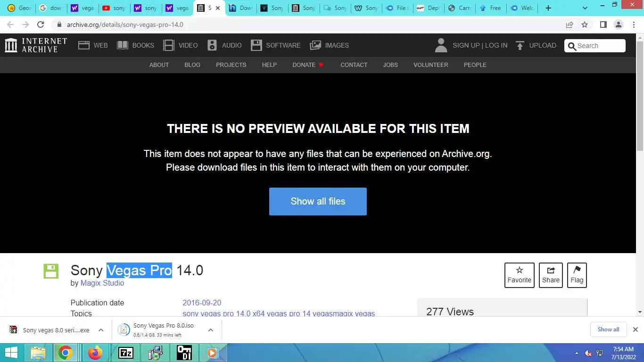This screenshot has width=644, height=362.
Task: Open the CONTACT page
Action: pyautogui.click(x=354, y=65)
